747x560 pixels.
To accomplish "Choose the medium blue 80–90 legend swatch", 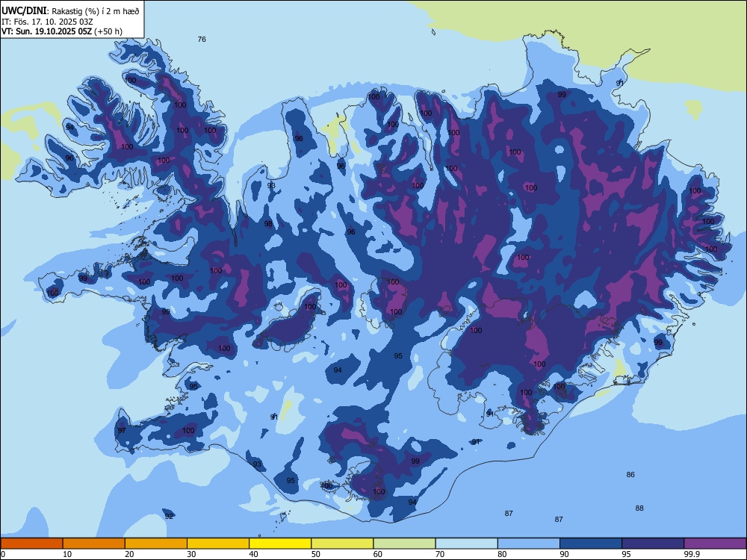I will [529, 544].
